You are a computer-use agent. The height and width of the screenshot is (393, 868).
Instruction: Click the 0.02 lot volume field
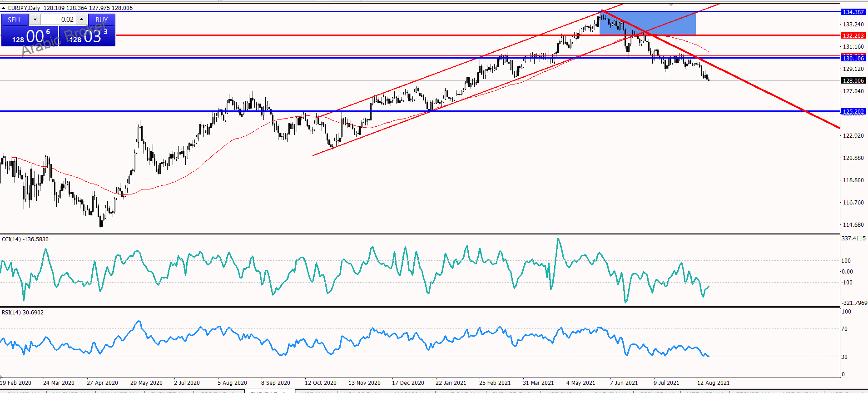(x=58, y=20)
